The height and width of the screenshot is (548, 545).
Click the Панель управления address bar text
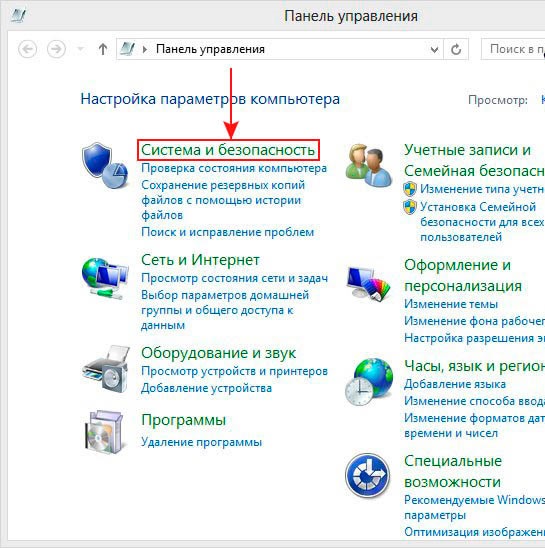pyautogui.click(x=210, y=49)
